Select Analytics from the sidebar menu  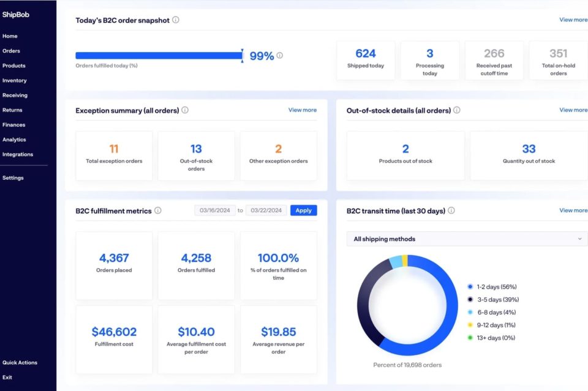tap(14, 140)
